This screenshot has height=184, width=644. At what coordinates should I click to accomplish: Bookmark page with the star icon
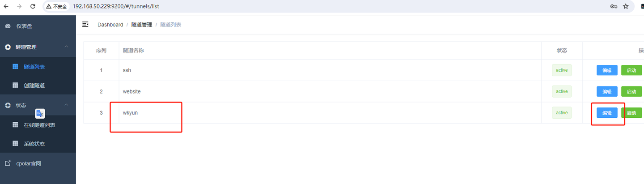[626, 7]
